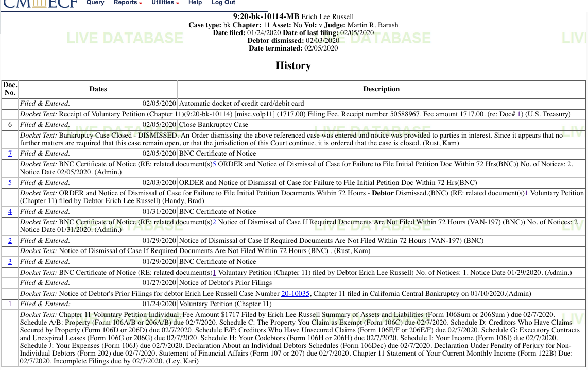Follow Doc# 1 link in receipt docket text
The width and height of the screenshot is (588, 370).
point(519,114)
